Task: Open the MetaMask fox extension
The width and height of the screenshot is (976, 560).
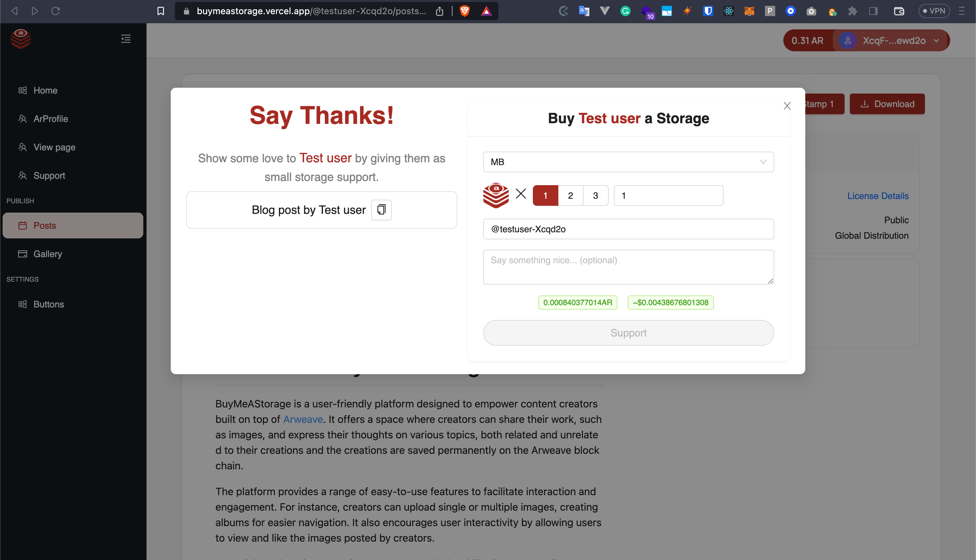Action: [749, 11]
